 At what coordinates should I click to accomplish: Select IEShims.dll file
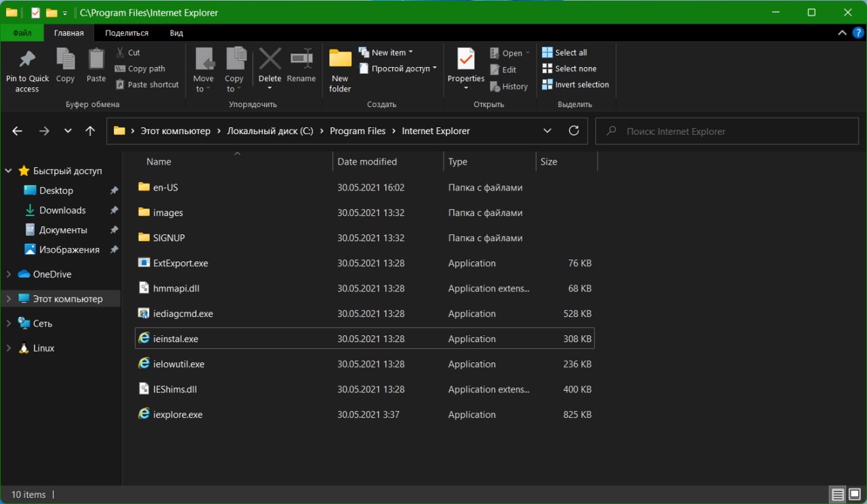click(x=364, y=390)
